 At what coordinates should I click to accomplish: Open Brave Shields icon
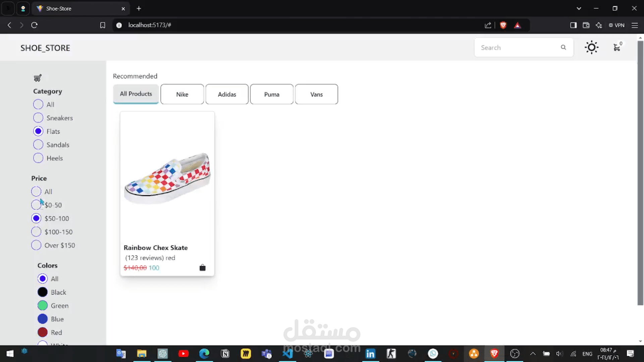tap(503, 25)
